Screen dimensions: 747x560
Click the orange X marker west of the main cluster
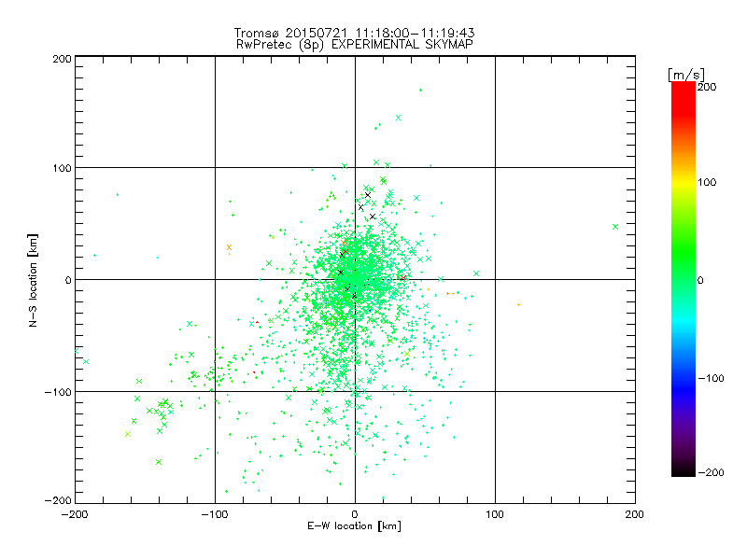click(229, 247)
